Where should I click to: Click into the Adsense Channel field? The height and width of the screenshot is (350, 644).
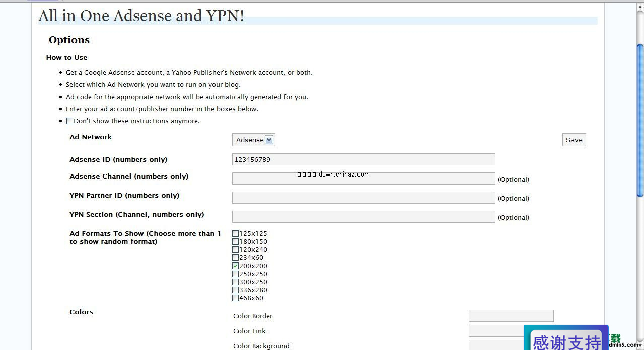364,179
